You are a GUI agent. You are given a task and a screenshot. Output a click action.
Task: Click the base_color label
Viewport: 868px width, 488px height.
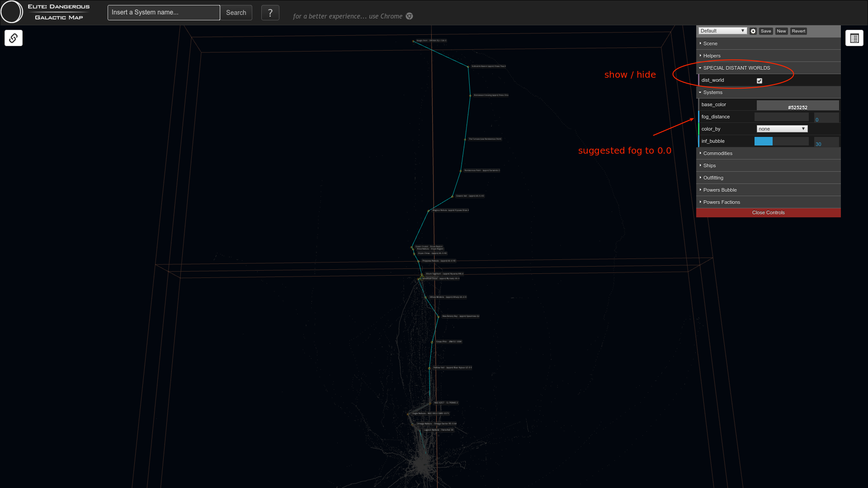(714, 104)
